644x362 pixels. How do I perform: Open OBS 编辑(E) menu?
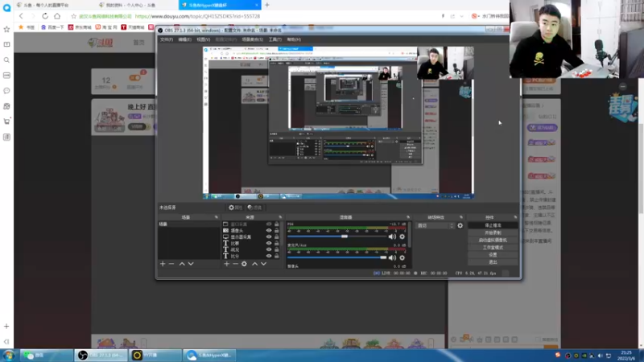click(185, 39)
